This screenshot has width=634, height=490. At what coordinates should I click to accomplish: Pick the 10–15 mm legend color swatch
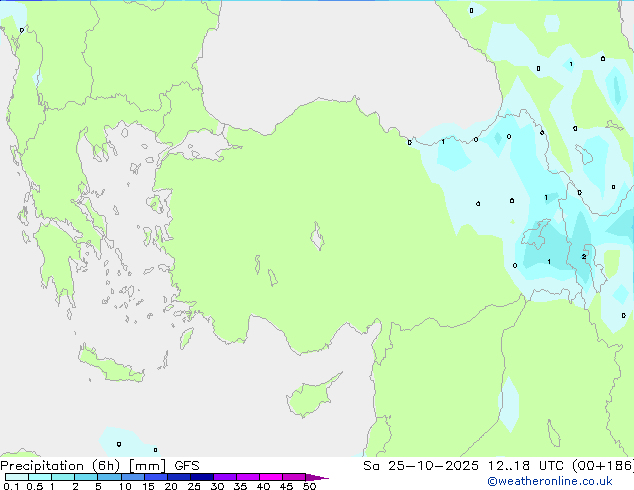point(132,477)
